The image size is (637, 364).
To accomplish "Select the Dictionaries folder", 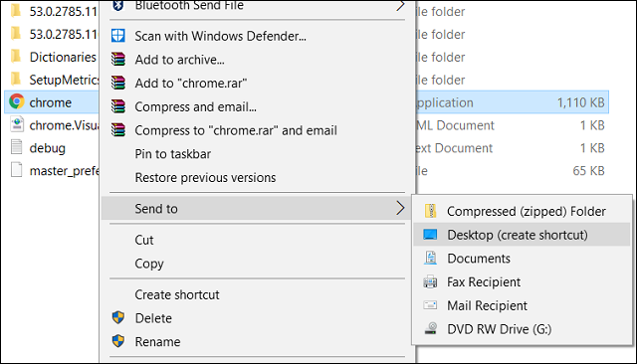I will click(63, 57).
